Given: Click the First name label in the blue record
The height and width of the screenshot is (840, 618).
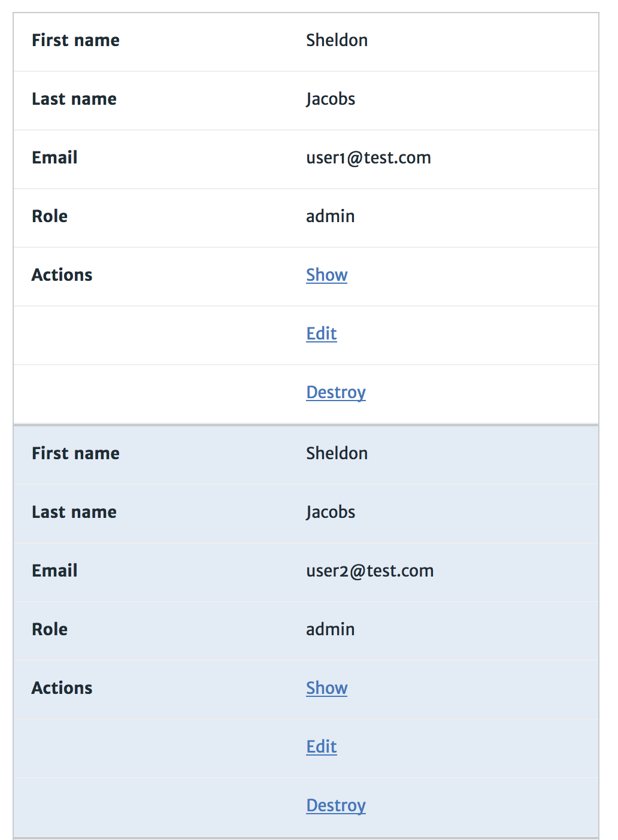Looking at the screenshot, I should [75, 453].
